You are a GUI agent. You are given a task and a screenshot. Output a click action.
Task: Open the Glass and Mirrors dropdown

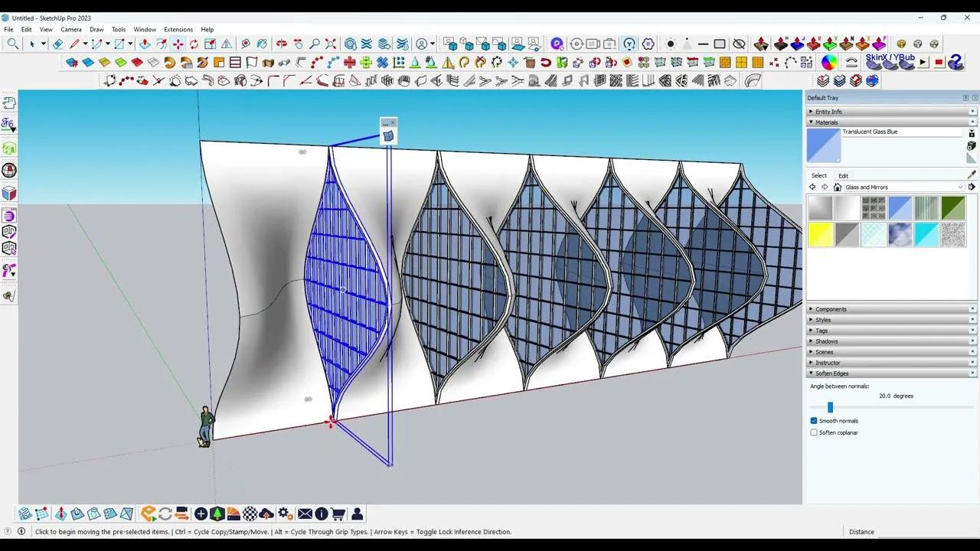[x=960, y=187]
